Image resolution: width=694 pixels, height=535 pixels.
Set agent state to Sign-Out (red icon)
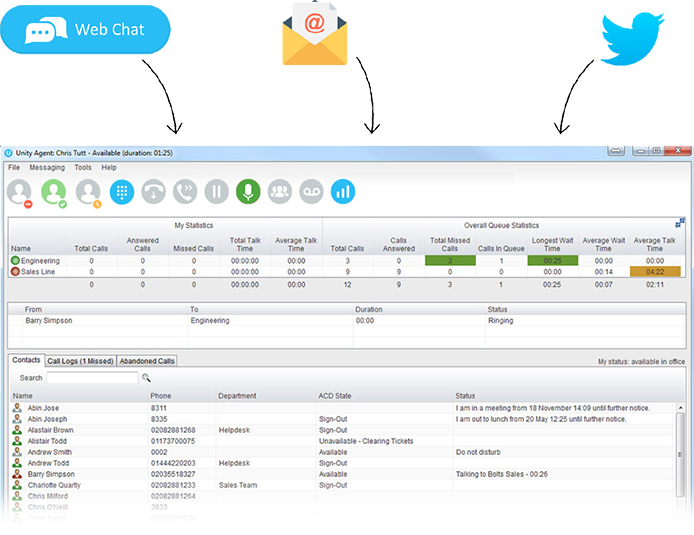[22, 190]
